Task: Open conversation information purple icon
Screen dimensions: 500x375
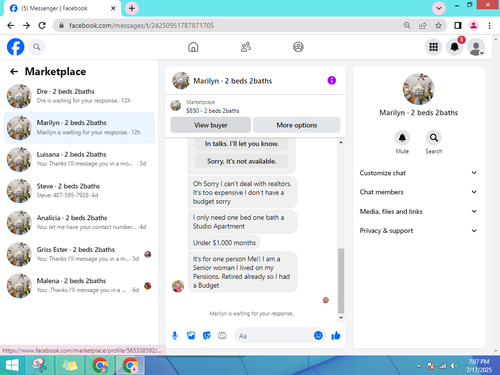Action: 332,80
